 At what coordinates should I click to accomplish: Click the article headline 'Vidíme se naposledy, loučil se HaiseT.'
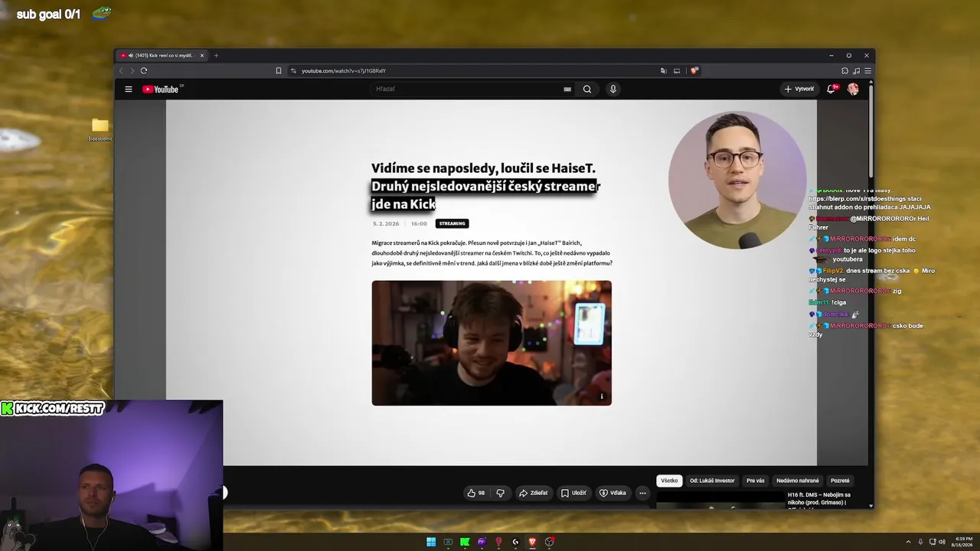[x=483, y=168]
